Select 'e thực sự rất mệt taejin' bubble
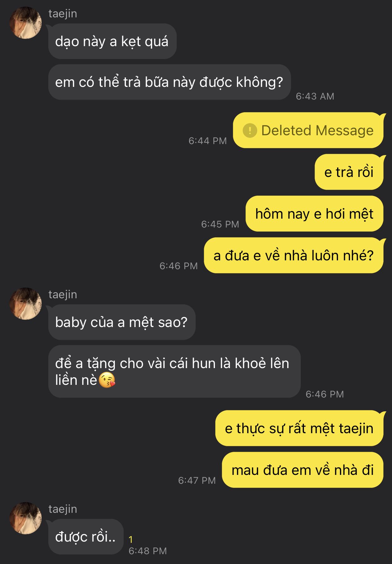The height and width of the screenshot is (564, 392). [x=299, y=428]
